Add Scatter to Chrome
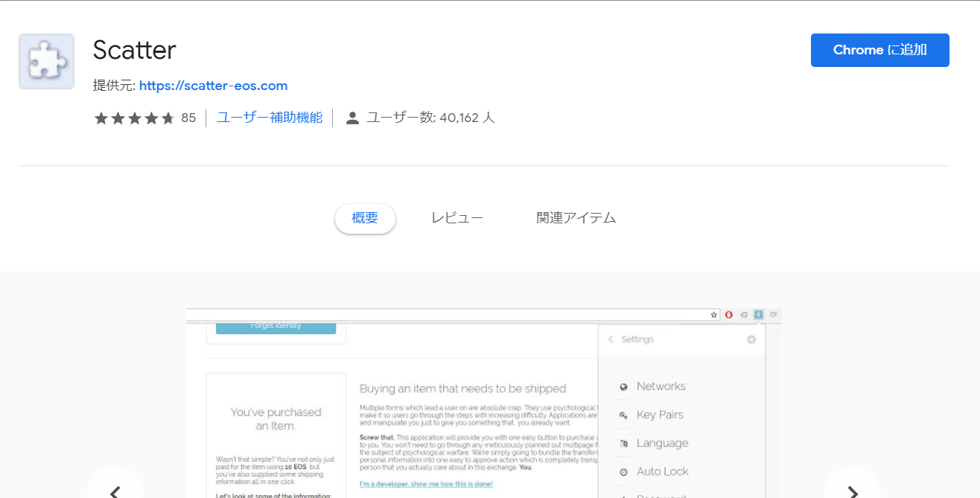This screenshot has height=498, width=980. (x=879, y=50)
